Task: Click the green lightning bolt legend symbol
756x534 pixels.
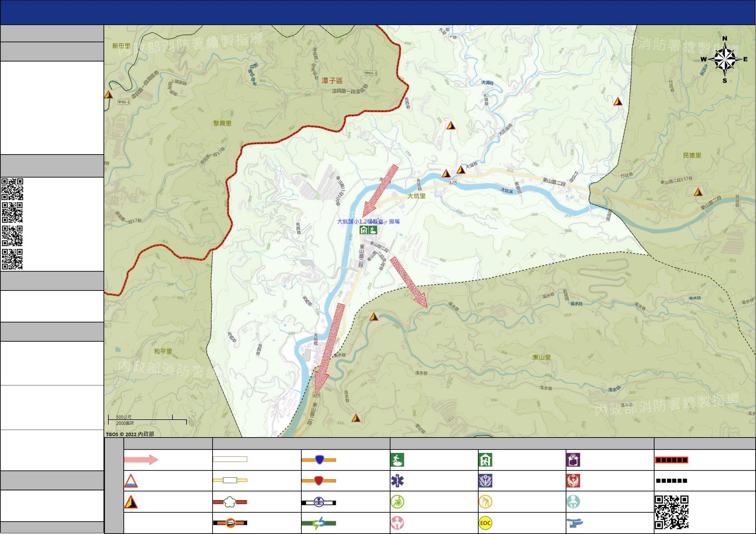Action: [319, 523]
